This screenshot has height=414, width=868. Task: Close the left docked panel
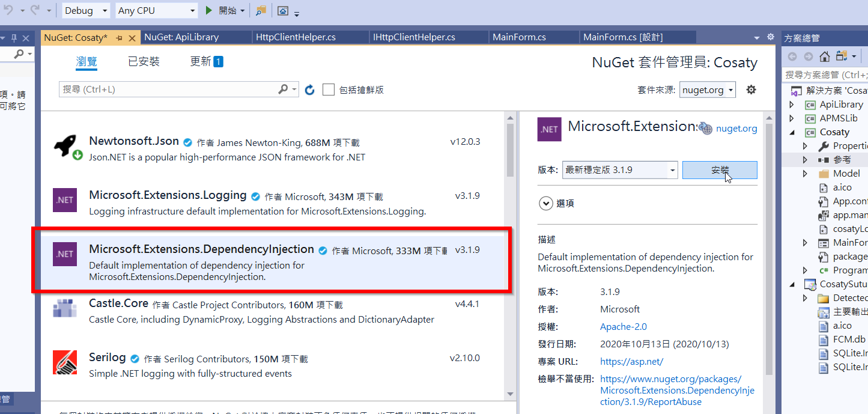pos(26,38)
